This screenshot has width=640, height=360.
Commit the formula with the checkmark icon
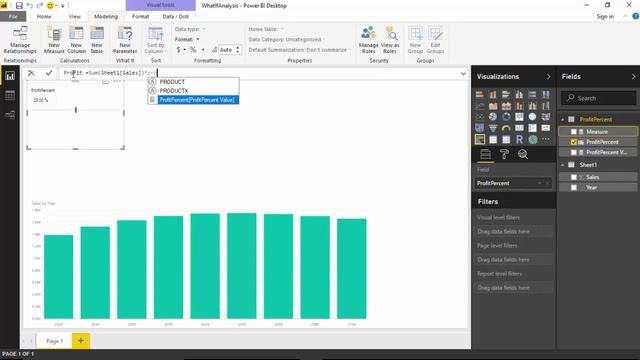49,73
